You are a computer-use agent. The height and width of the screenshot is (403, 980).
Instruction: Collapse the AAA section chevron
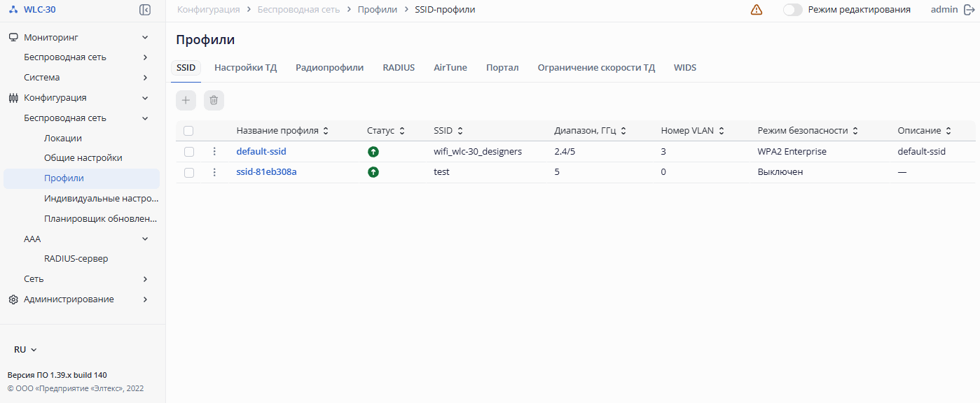[x=145, y=239]
